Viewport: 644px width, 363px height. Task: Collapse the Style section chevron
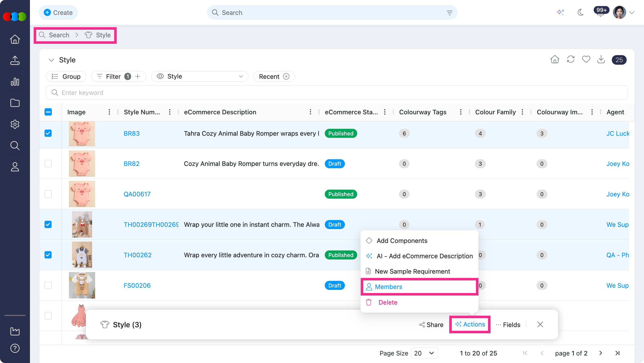(51, 60)
